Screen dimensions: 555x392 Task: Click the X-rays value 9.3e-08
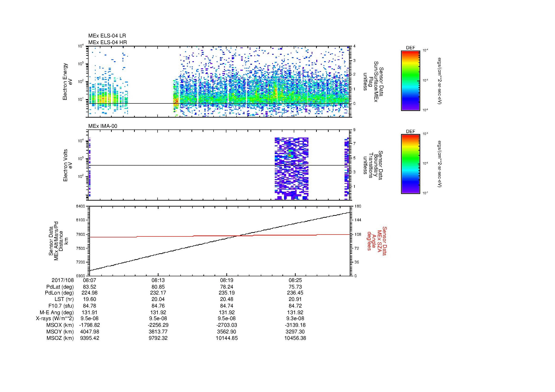point(295,318)
